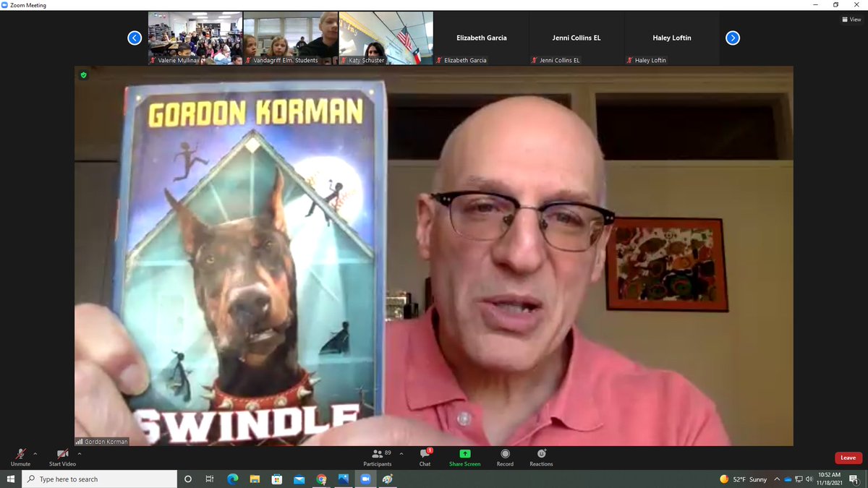This screenshot has width=868, height=488.
Task: Open Mail app from taskbar
Action: click(x=299, y=479)
